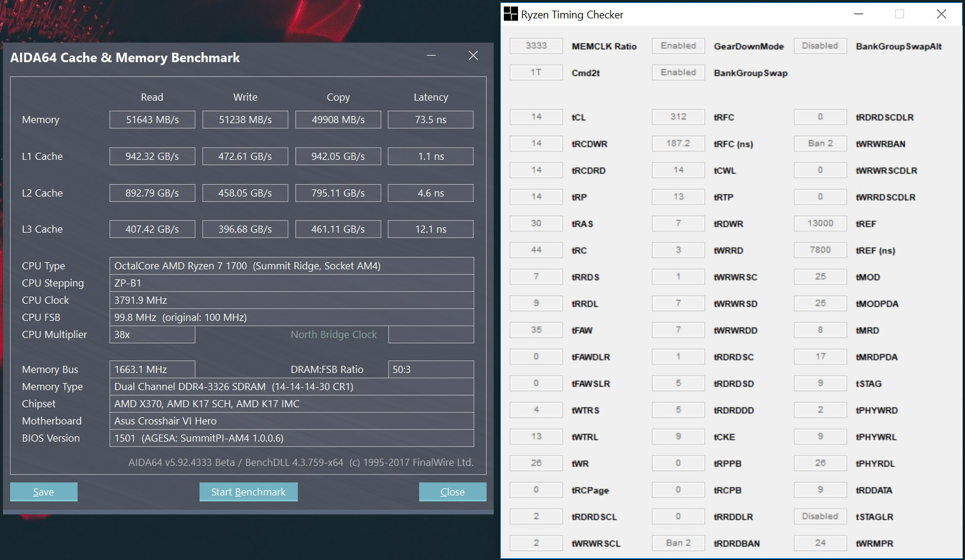Viewport: 965px width, 560px height.
Task: Click the tCKE timing value field
Action: [678, 436]
